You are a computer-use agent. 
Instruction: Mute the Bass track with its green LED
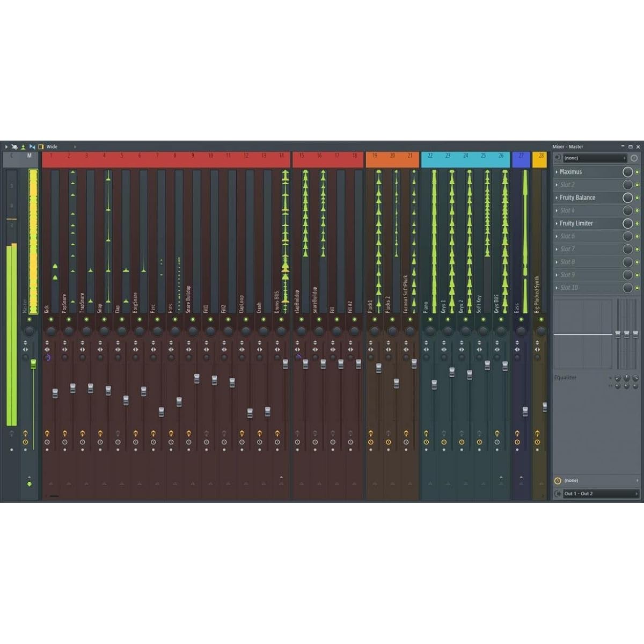point(521,319)
